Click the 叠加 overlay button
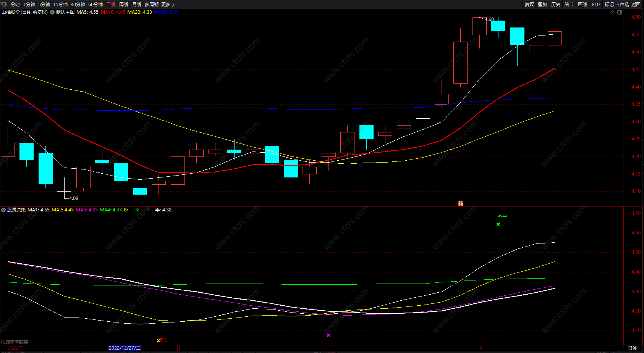This screenshot has width=644, height=353. (x=542, y=5)
